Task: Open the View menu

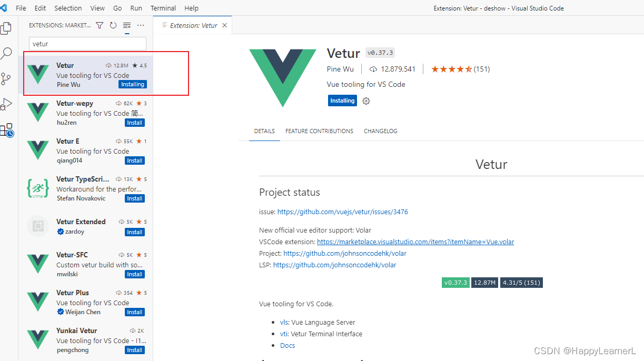Action: pyautogui.click(x=97, y=8)
